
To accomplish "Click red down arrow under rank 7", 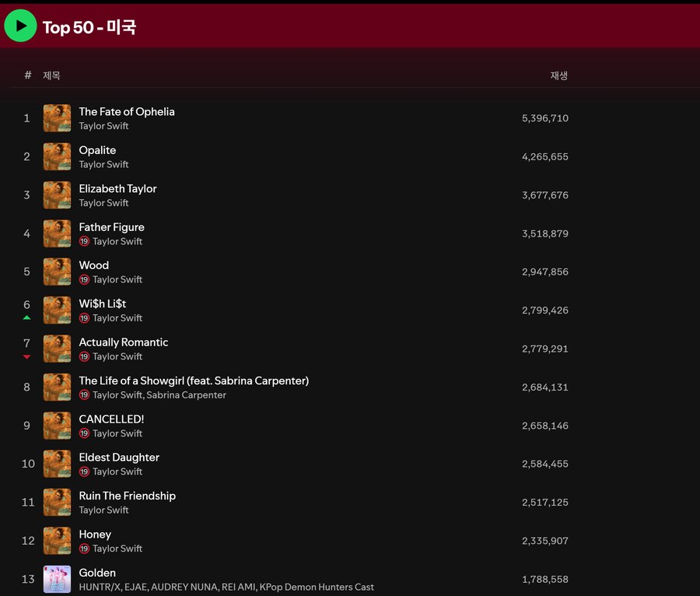I will (27, 356).
